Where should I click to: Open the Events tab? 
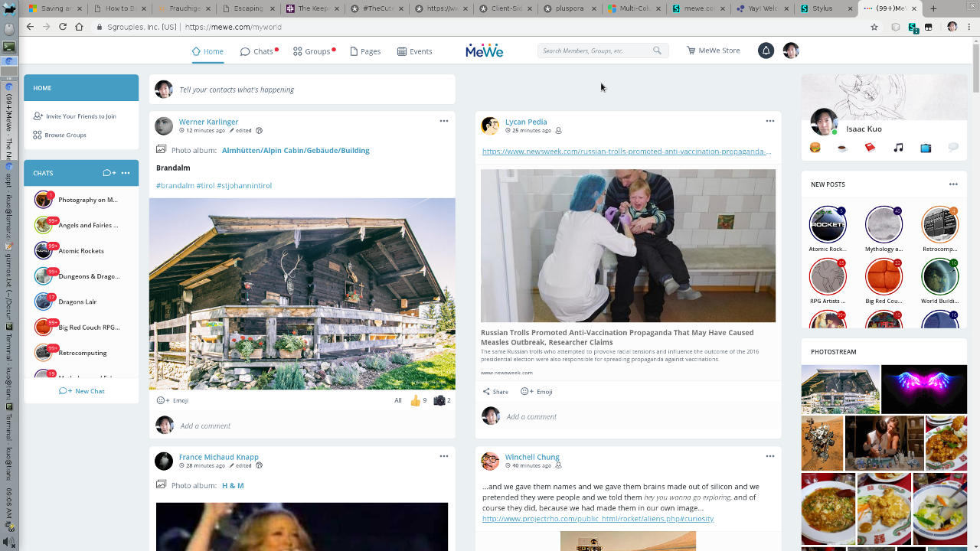[415, 51]
